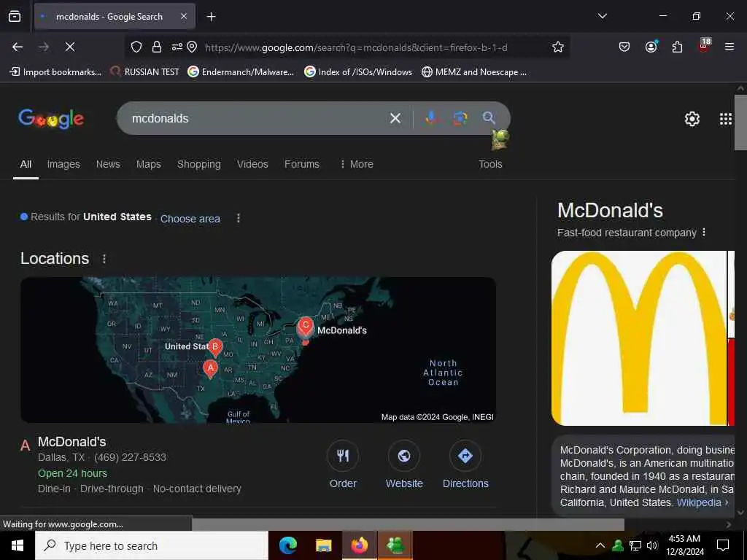Open Endermanch/Malware bookmark

pyautogui.click(x=241, y=72)
